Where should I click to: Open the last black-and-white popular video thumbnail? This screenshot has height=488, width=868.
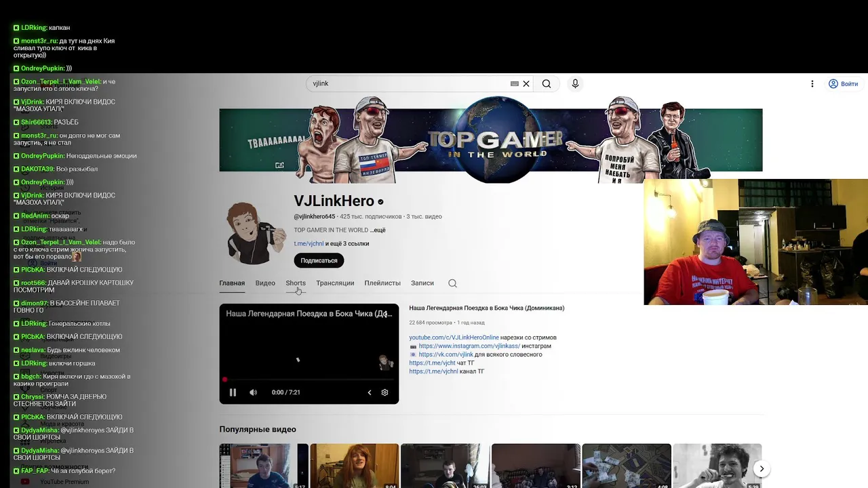[717, 466]
